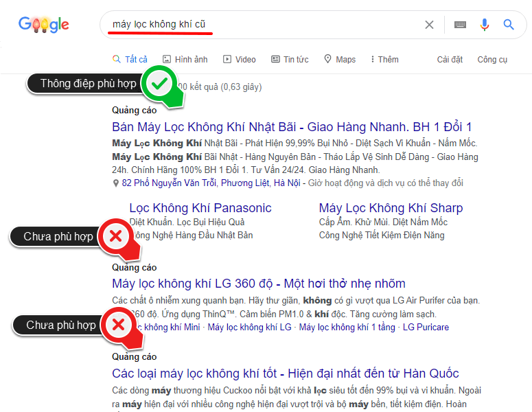Open ad "Các loại máy lọc không khí tốt"
532x412 pixels.
click(x=286, y=374)
